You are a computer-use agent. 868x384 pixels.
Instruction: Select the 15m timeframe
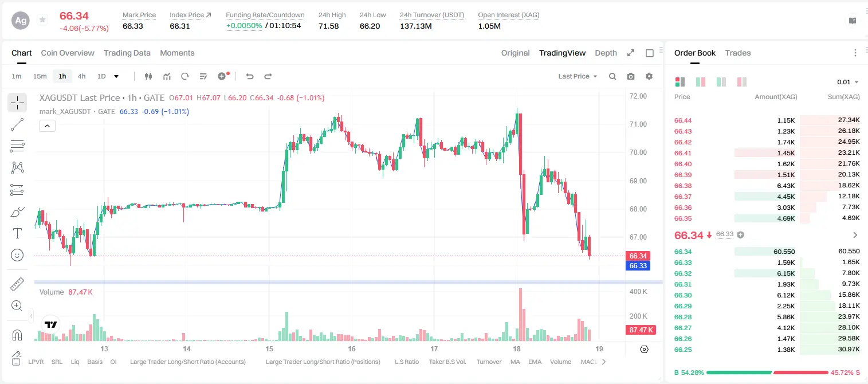pyautogui.click(x=40, y=76)
